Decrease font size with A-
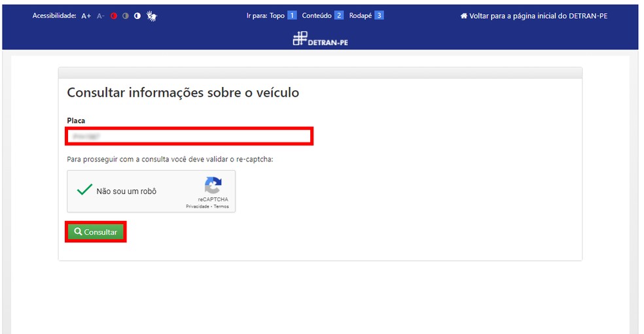Screen dimensions: 644x334 tap(101, 16)
